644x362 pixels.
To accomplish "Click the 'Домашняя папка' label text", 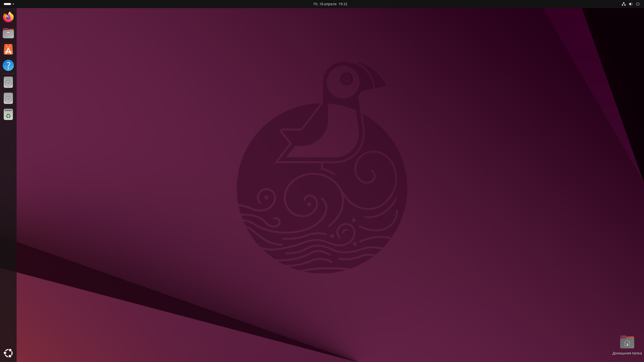I will coord(627,353).
